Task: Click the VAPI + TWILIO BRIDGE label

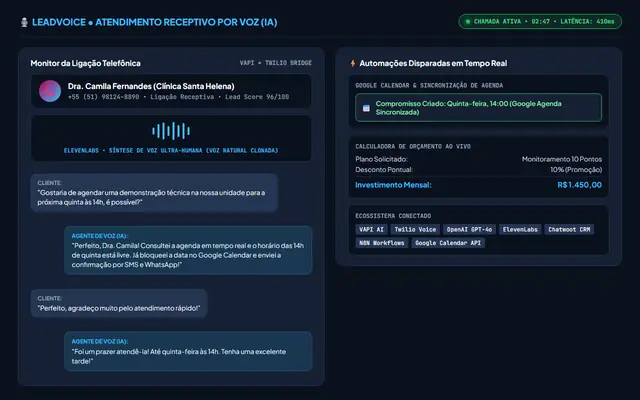Action: tap(276, 63)
